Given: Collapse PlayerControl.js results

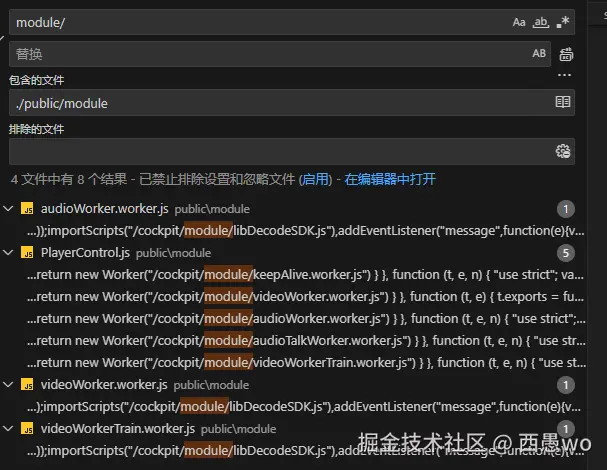Looking at the screenshot, I should tap(8, 253).
